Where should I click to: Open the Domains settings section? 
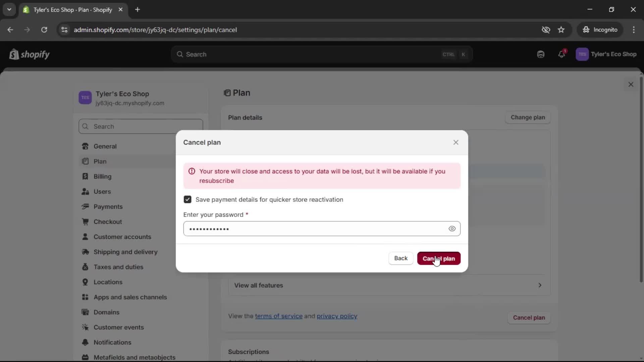coord(106,312)
